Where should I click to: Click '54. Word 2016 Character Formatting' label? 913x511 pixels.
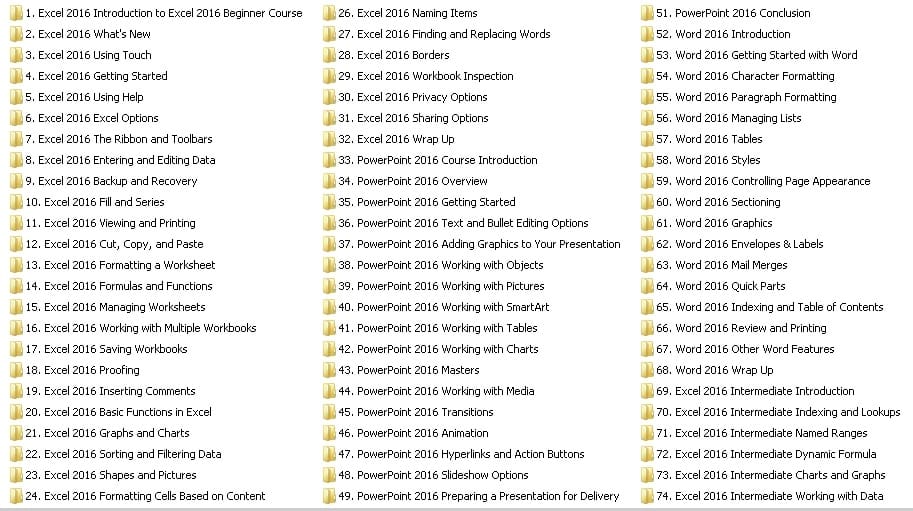745,76
